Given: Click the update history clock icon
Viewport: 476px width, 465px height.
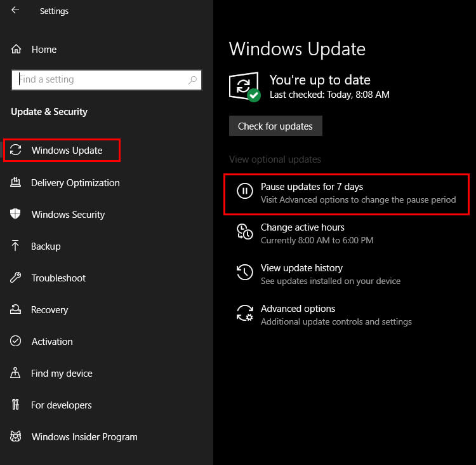Looking at the screenshot, I should coord(245,272).
